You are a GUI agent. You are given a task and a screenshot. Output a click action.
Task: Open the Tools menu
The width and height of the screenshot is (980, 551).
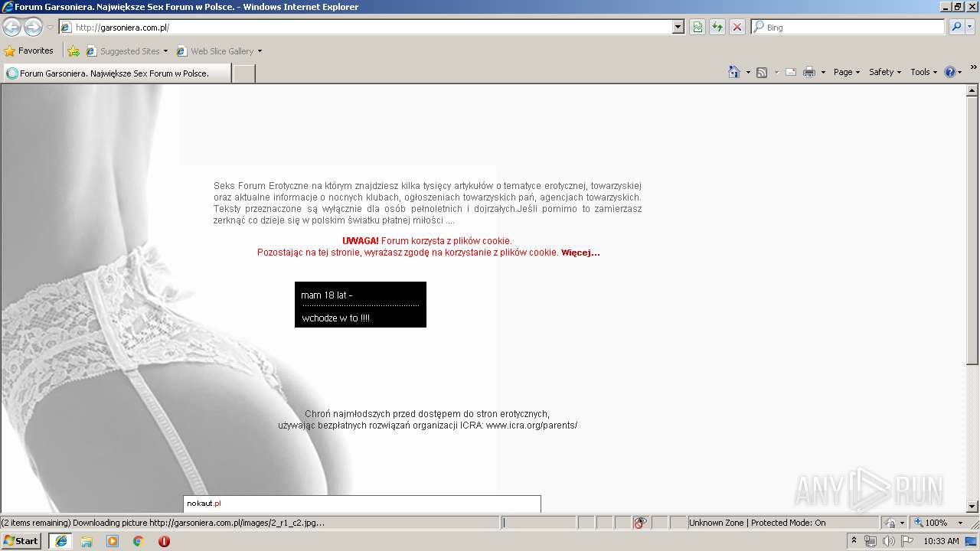point(924,72)
